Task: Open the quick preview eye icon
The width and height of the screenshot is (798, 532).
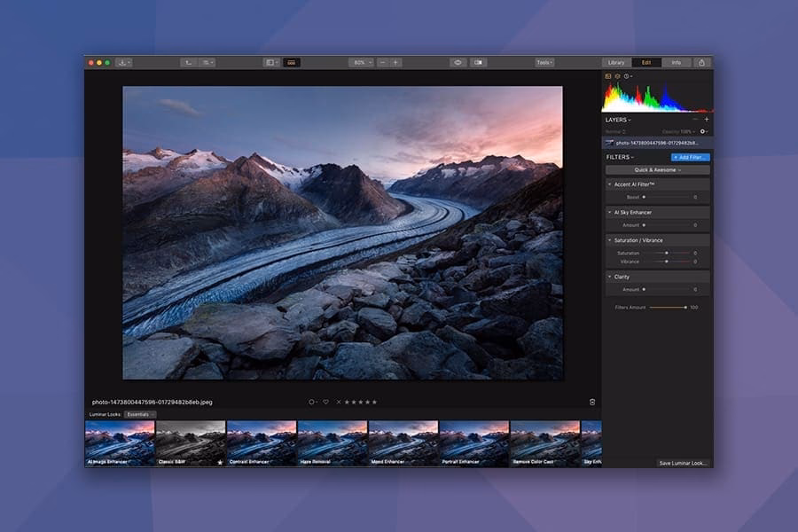Action: click(x=457, y=63)
